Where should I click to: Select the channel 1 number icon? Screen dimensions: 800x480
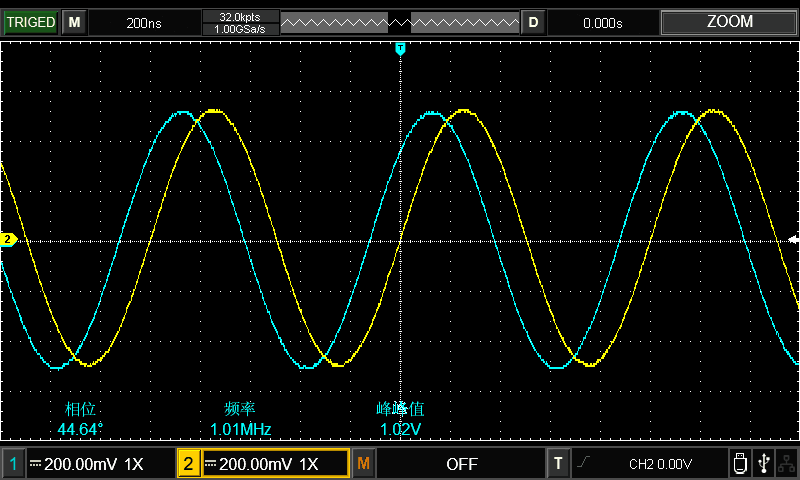(13, 464)
